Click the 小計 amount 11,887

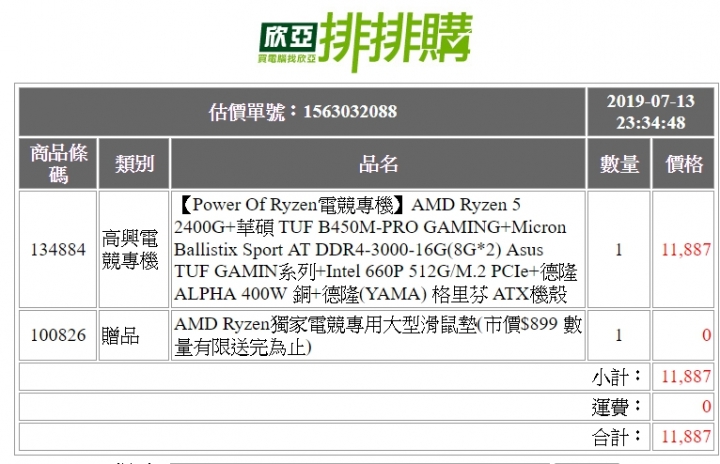[x=686, y=377]
